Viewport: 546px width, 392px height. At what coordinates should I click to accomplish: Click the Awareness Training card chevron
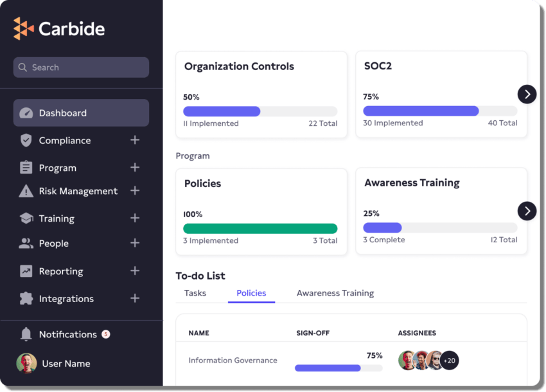(527, 211)
